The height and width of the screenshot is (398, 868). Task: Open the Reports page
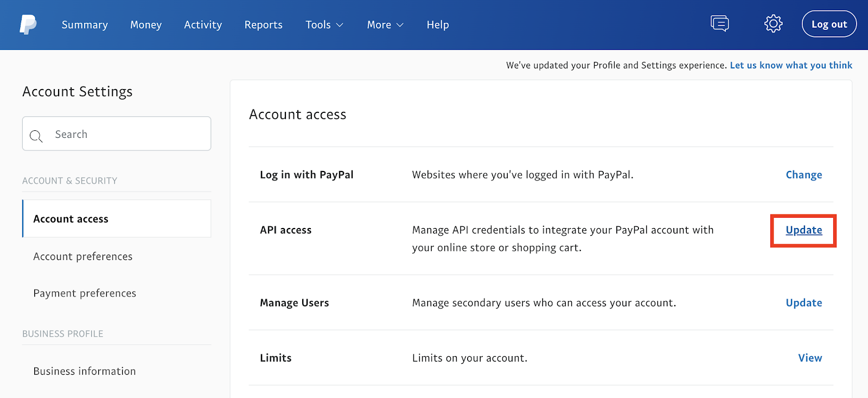click(263, 25)
